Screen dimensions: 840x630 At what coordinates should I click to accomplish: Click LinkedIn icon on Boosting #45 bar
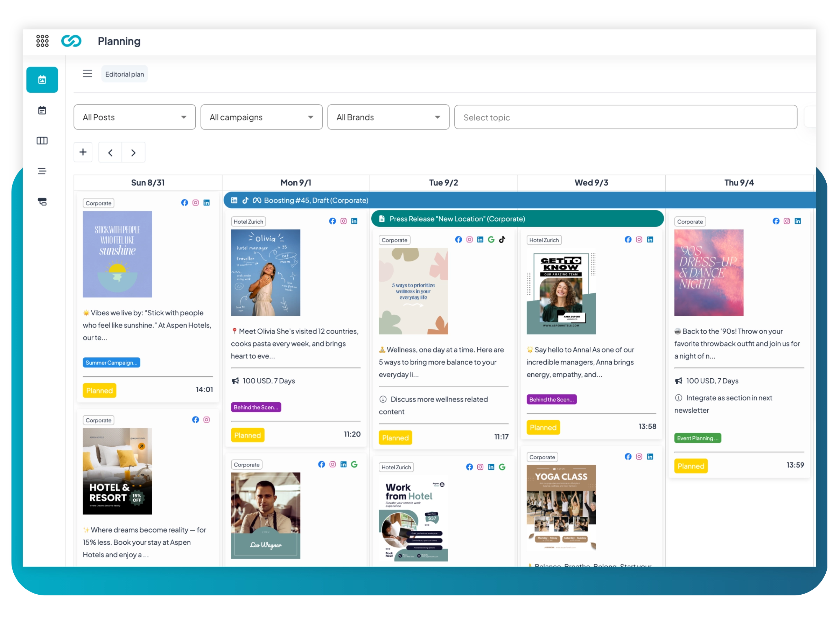tap(234, 200)
